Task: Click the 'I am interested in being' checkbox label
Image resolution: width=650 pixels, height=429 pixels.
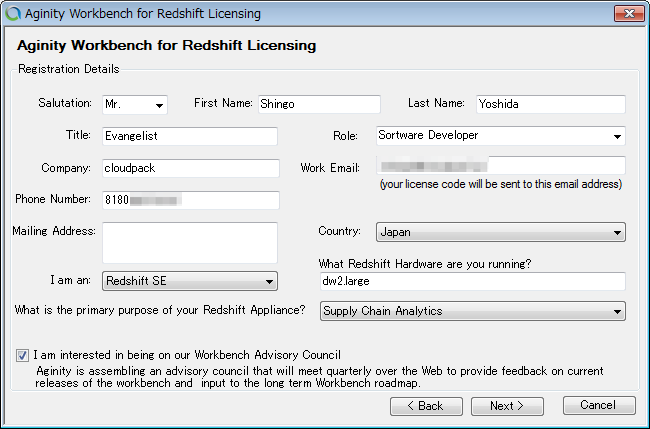Action: point(187,355)
